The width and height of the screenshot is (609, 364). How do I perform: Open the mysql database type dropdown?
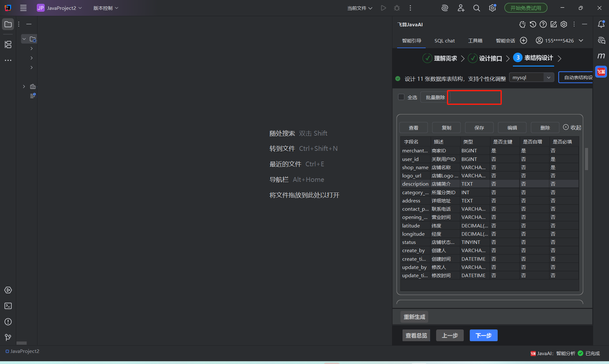[531, 78]
